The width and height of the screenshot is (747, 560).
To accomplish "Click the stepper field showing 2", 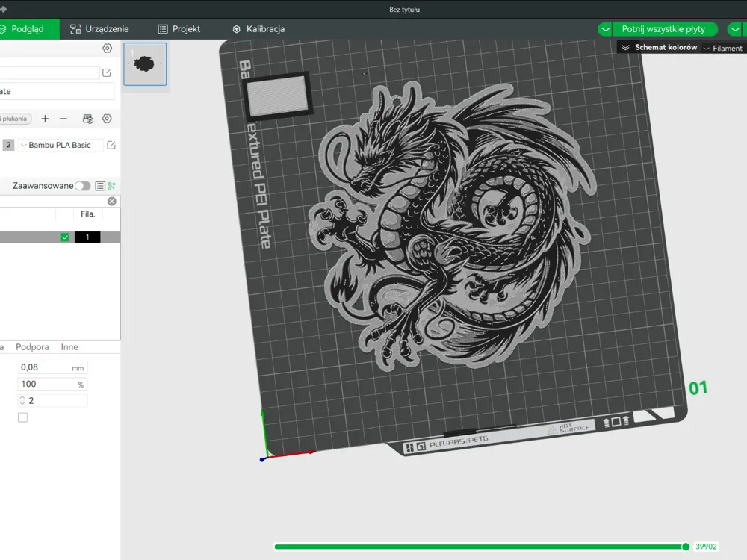I will point(52,401).
